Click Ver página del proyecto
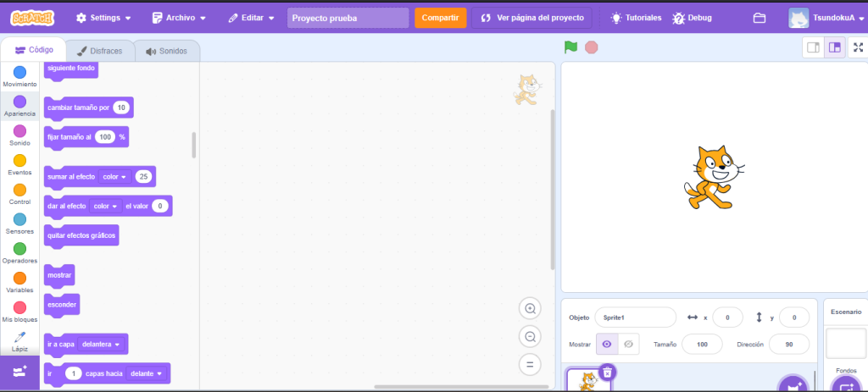 532,18
